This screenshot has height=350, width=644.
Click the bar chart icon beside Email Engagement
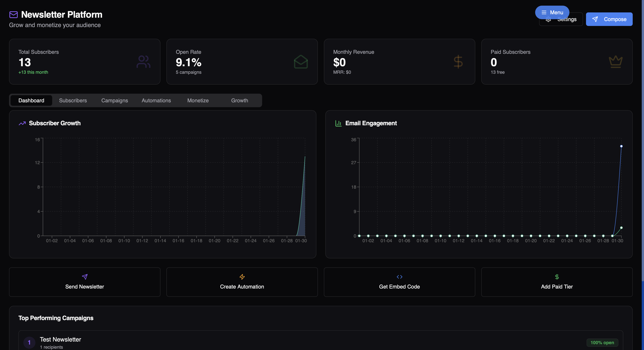point(338,123)
